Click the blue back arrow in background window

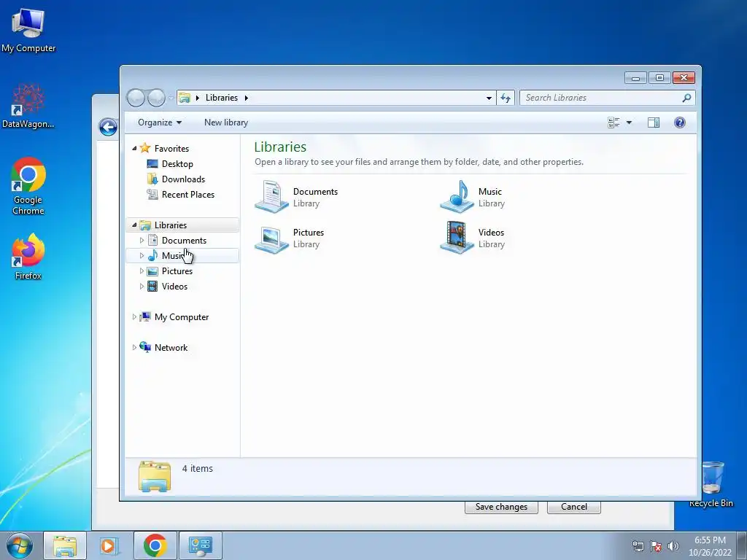(108, 127)
